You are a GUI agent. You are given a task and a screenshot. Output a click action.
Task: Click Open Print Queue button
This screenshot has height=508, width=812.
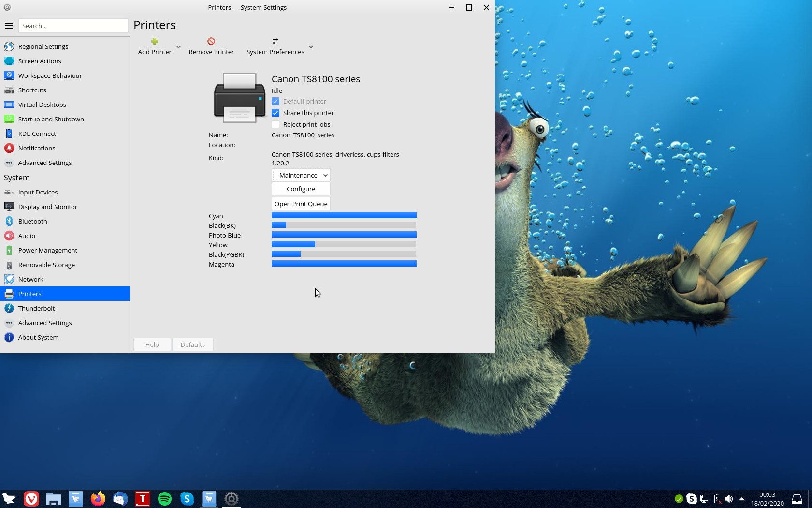[x=301, y=204]
